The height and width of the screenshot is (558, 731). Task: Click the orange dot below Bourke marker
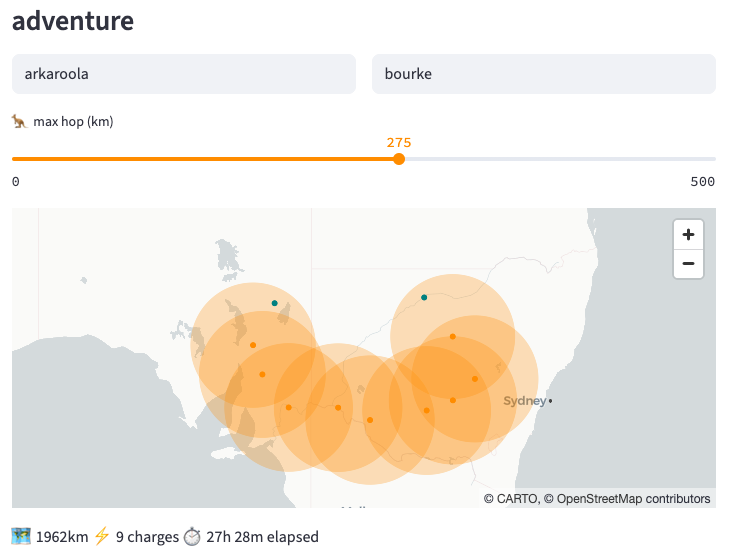click(x=452, y=336)
